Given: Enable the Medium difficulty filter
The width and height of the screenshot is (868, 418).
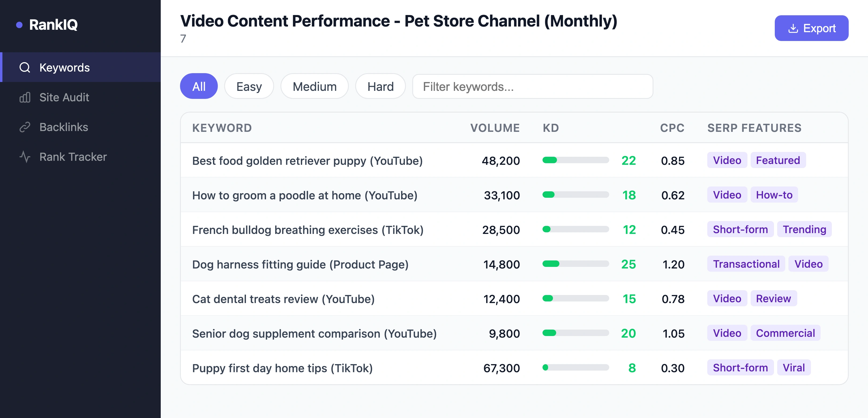Looking at the screenshot, I should click(314, 86).
